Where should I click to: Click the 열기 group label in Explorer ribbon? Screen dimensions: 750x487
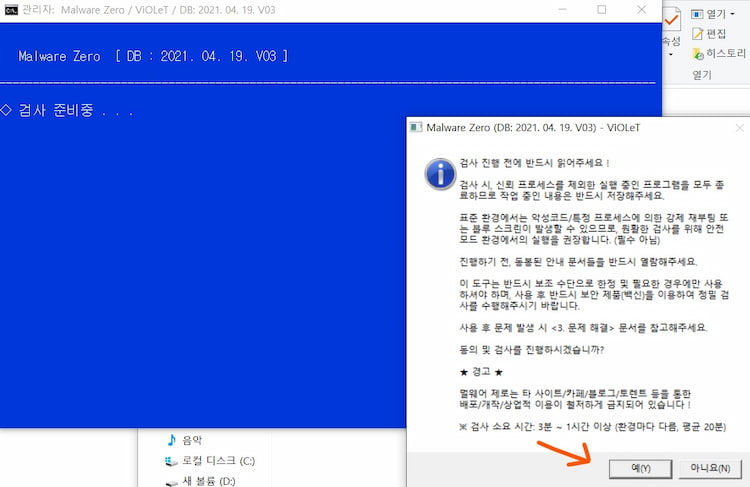click(x=702, y=75)
